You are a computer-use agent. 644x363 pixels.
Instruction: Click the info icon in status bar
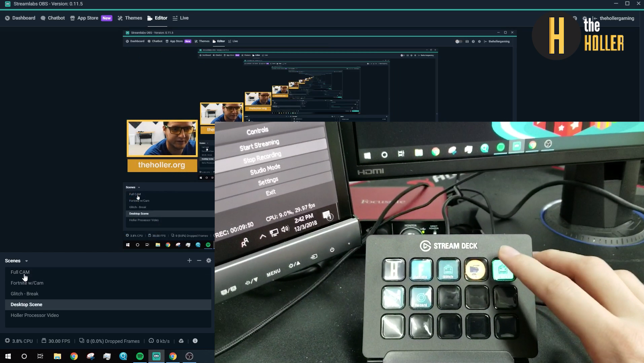tap(195, 341)
